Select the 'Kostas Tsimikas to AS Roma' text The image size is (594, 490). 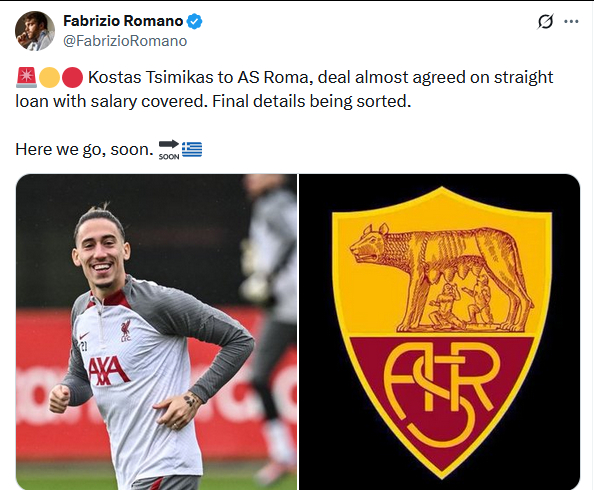point(198,77)
